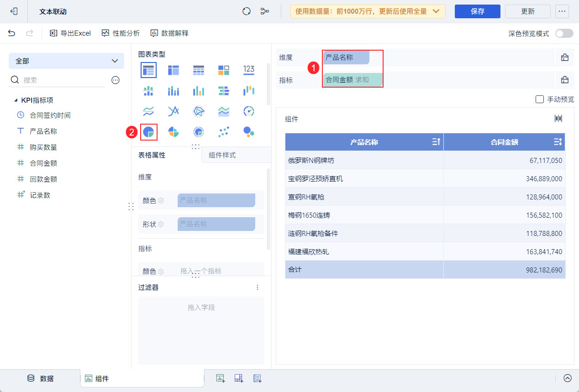
Task: Click the 导出Excel toolbar item
Action: [x=70, y=33]
